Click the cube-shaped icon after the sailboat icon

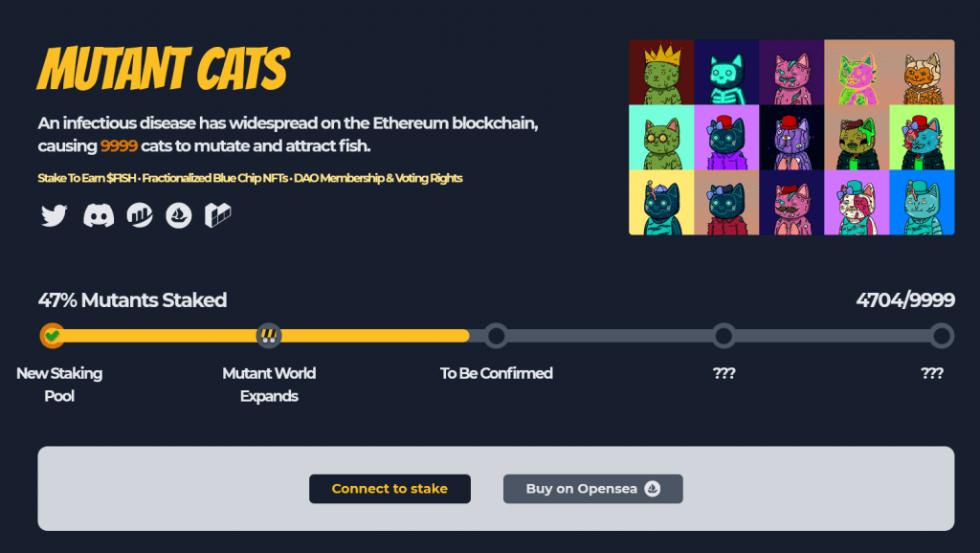[218, 215]
